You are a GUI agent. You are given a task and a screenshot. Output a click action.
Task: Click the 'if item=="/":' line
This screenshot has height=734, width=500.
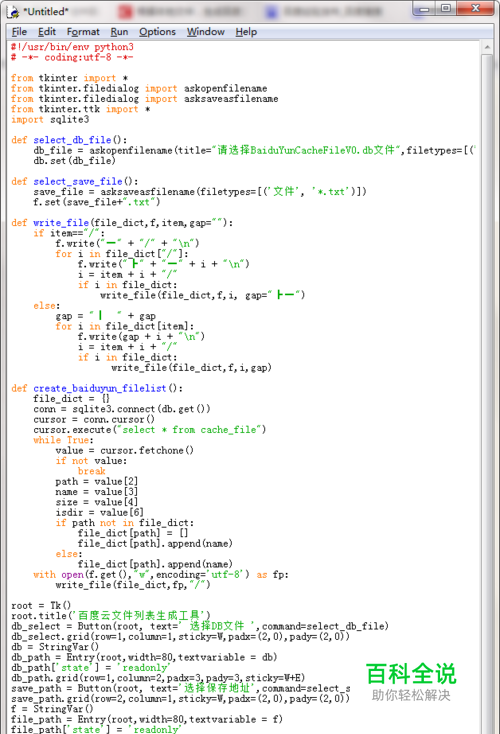pyautogui.click(x=69, y=233)
